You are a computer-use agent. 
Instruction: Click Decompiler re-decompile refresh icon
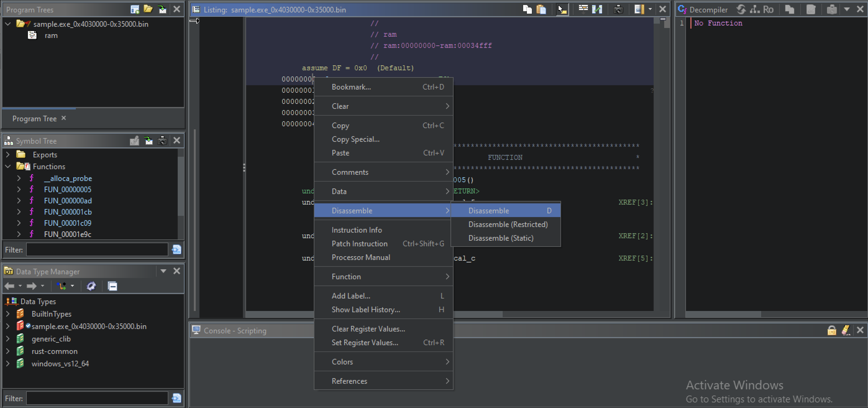[741, 9]
